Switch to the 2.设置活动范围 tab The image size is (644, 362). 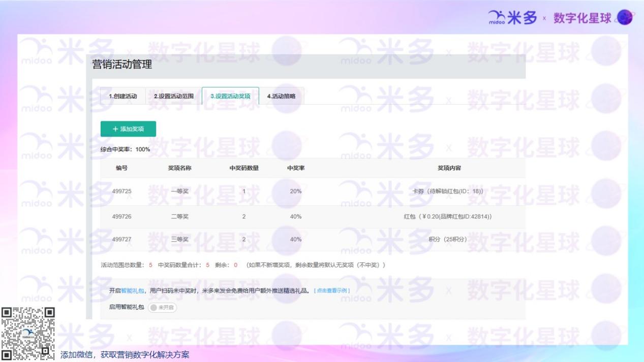[173, 96]
